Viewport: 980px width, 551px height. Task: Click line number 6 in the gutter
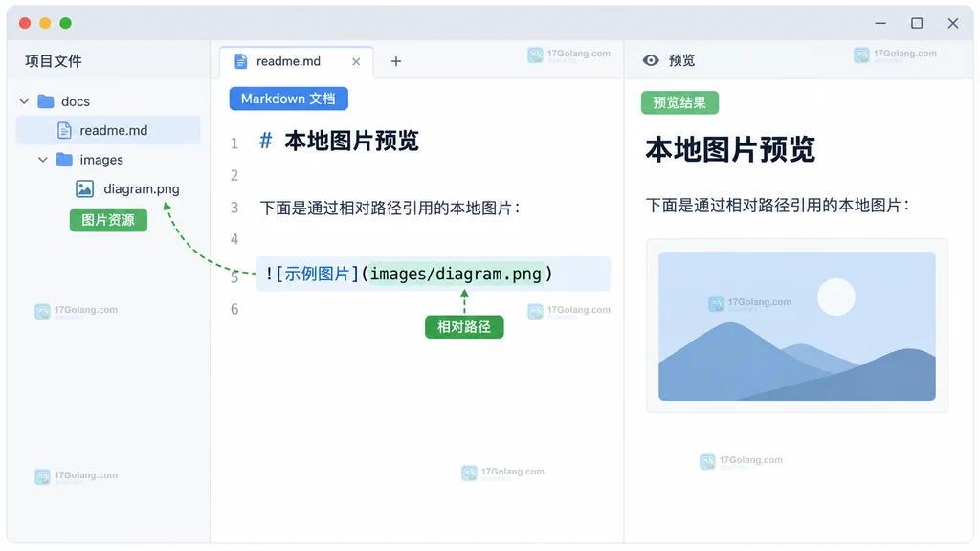pos(234,309)
